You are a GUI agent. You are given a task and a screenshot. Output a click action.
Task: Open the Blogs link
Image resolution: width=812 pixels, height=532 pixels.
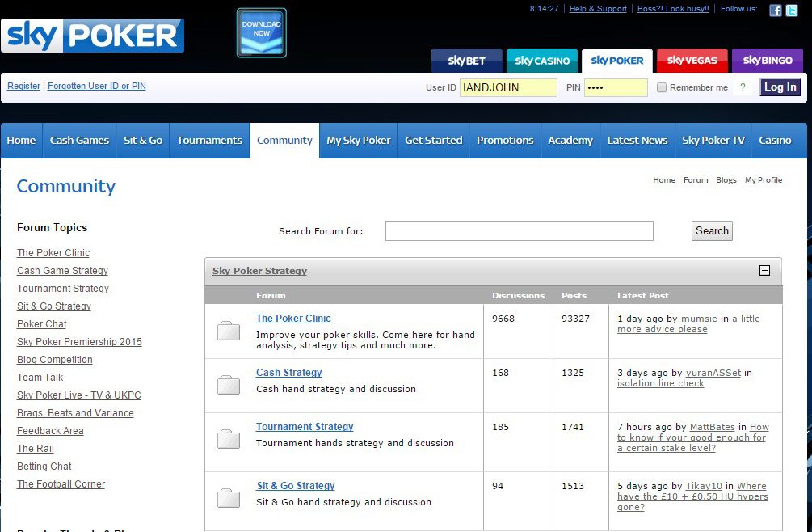click(726, 180)
